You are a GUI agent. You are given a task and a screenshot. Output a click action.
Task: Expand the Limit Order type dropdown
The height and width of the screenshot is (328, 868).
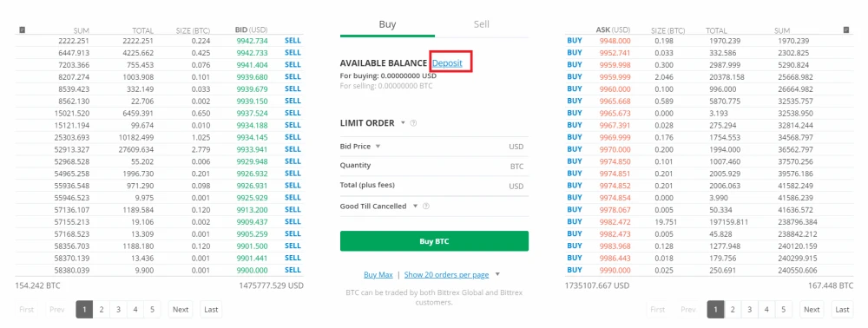403,123
